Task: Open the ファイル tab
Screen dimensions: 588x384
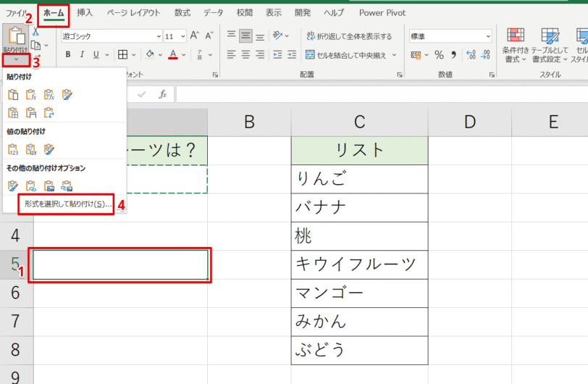Action: coord(16,13)
